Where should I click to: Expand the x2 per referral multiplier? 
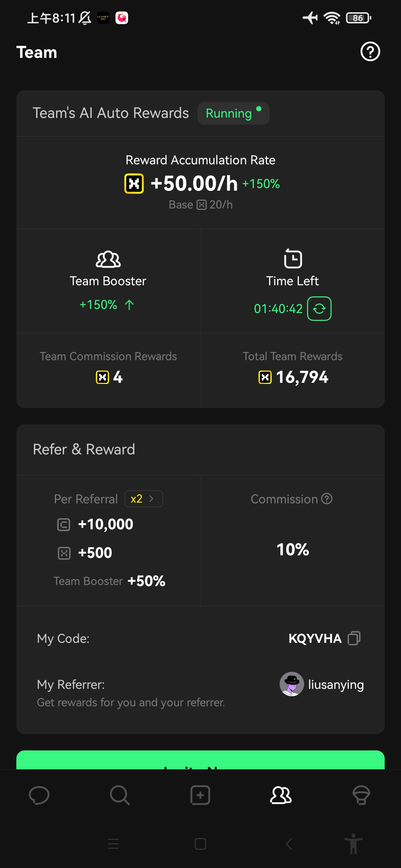[143, 499]
